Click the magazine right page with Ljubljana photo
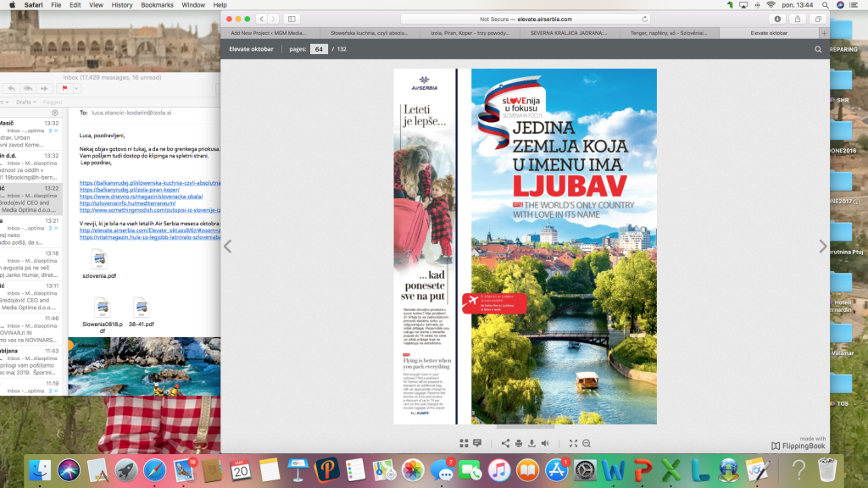868x488 pixels. pyautogui.click(x=564, y=247)
